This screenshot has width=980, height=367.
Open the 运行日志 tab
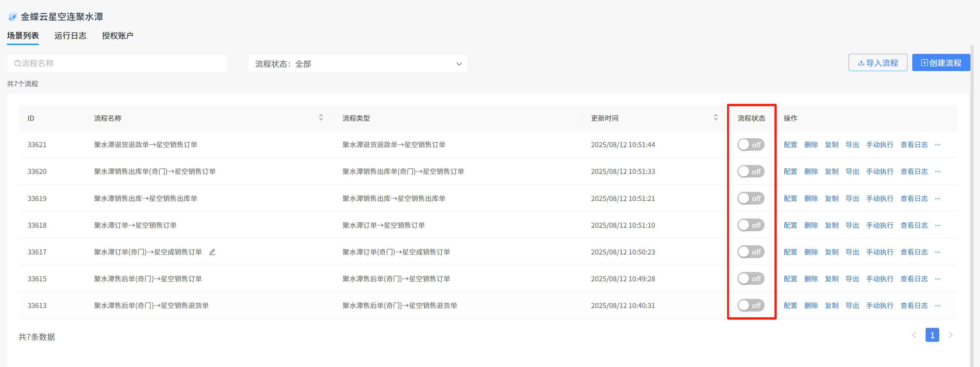[x=70, y=35]
